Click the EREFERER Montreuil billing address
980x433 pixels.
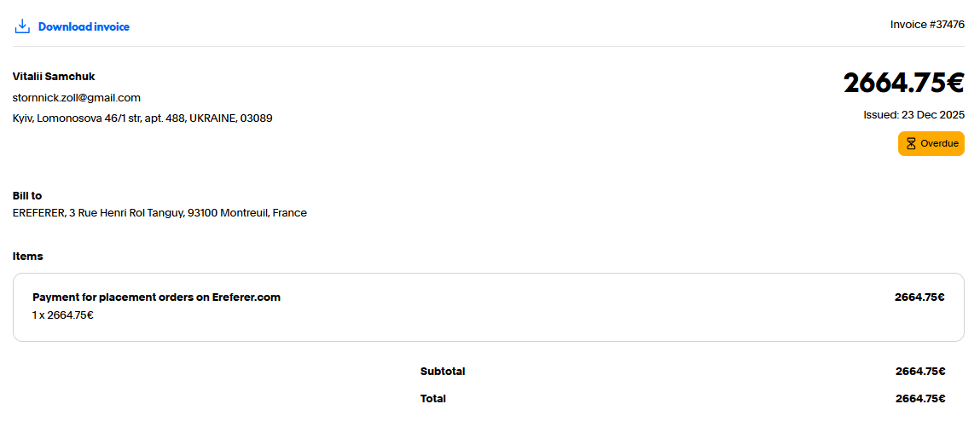pyautogui.click(x=159, y=213)
